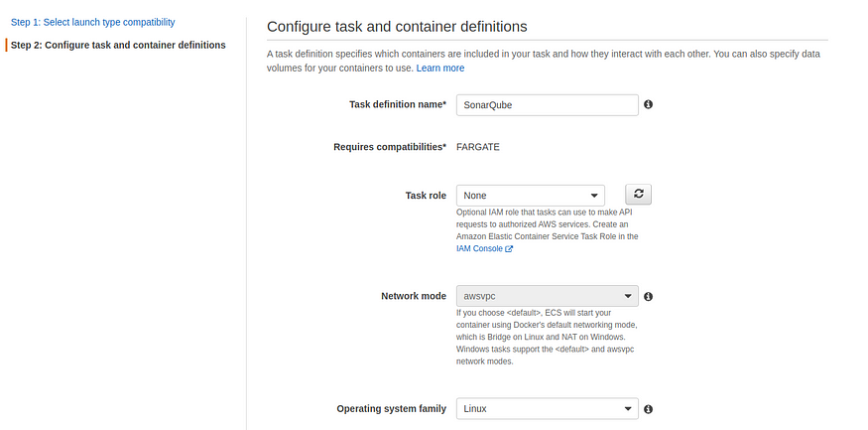Select Step 2: Configure task and container definitions
Image resolution: width=868 pixels, height=430 pixels.
(118, 45)
